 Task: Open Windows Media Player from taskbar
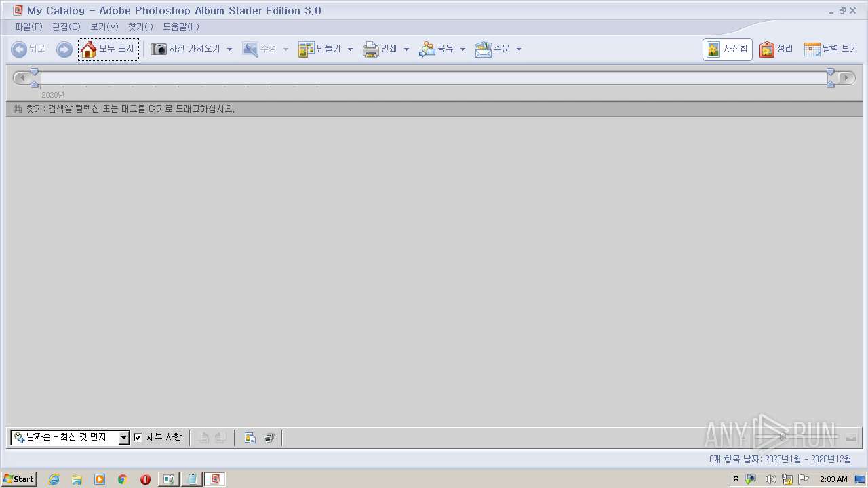point(100,479)
